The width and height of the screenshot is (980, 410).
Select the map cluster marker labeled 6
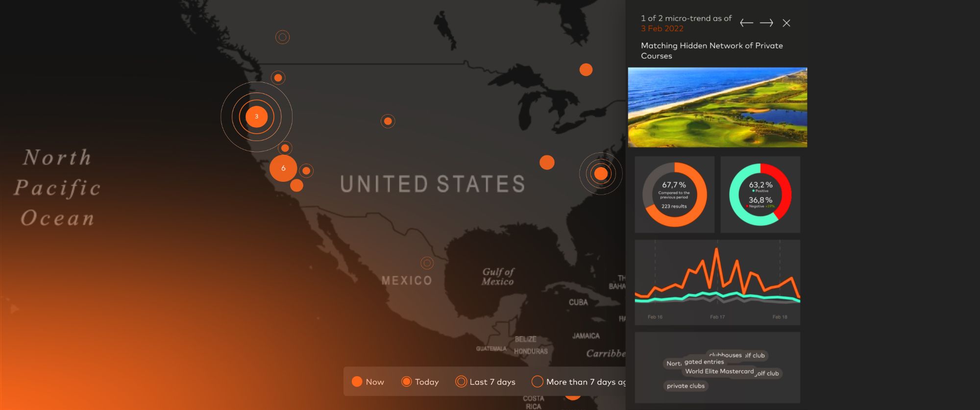[283, 168]
